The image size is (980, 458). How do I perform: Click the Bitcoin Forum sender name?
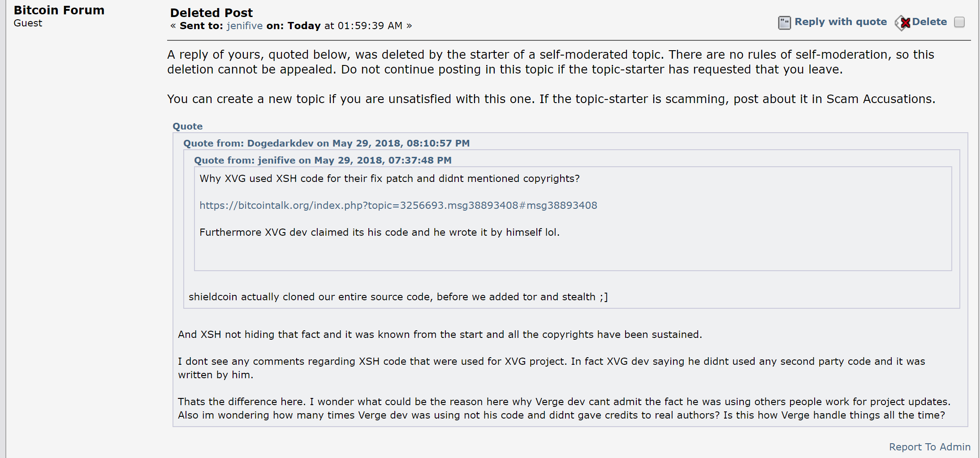tap(59, 10)
